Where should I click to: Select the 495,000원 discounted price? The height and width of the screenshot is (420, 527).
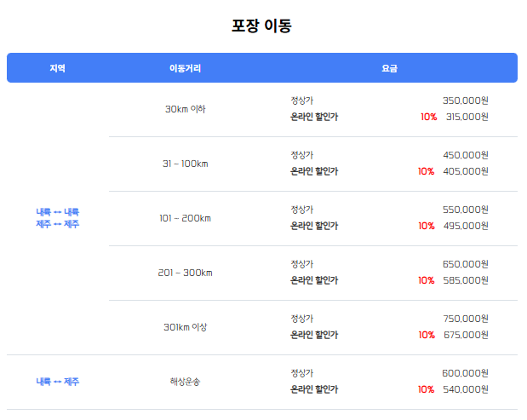[x=466, y=226]
